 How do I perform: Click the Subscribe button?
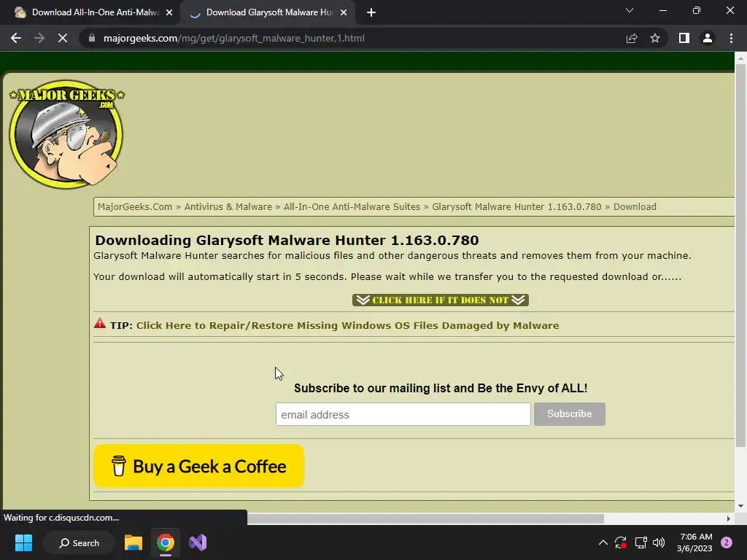(x=570, y=414)
